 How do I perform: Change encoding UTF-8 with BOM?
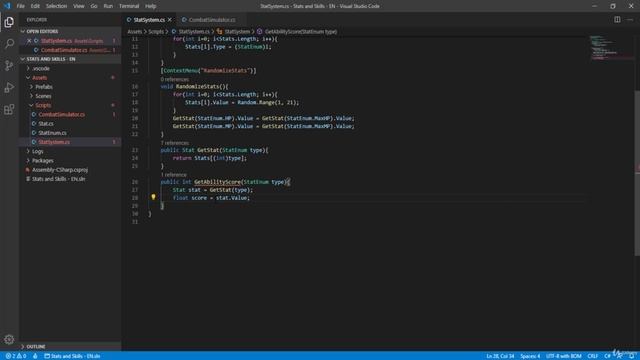(x=563, y=356)
